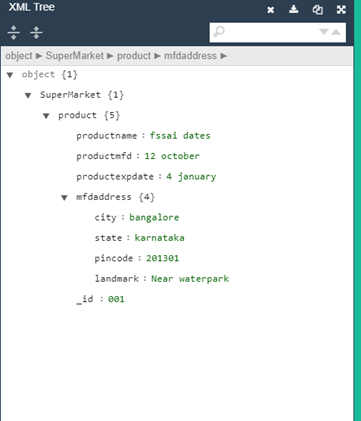The height and width of the screenshot is (421, 361).
Task: Click the value 'bangalore'
Action: pyautogui.click(x=154, y=218)
